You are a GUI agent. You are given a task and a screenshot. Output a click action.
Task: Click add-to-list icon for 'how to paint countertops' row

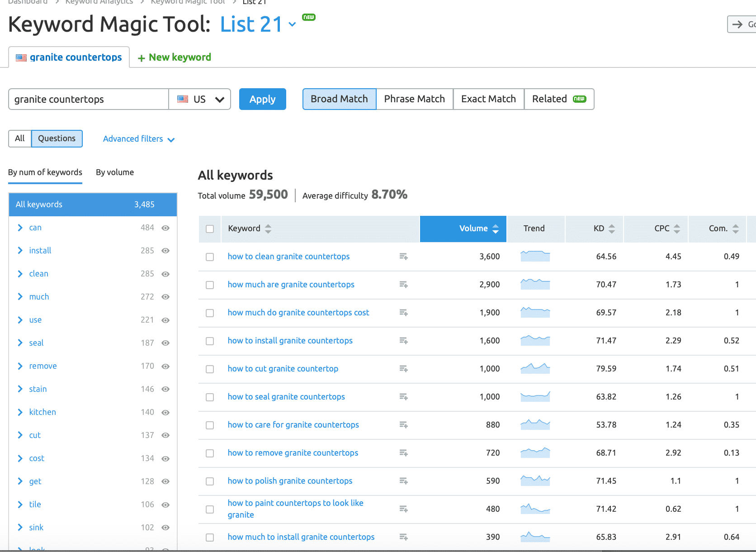(x=403, y=509)
